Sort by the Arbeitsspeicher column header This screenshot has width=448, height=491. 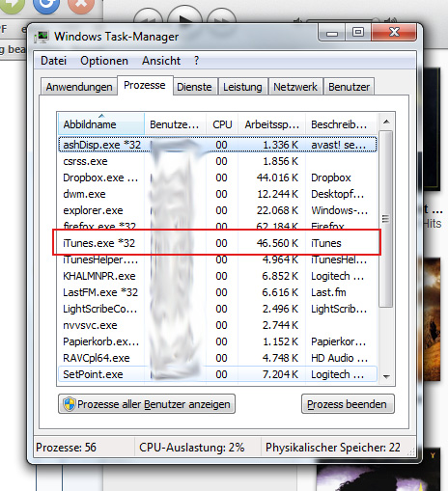pos(271,124)
